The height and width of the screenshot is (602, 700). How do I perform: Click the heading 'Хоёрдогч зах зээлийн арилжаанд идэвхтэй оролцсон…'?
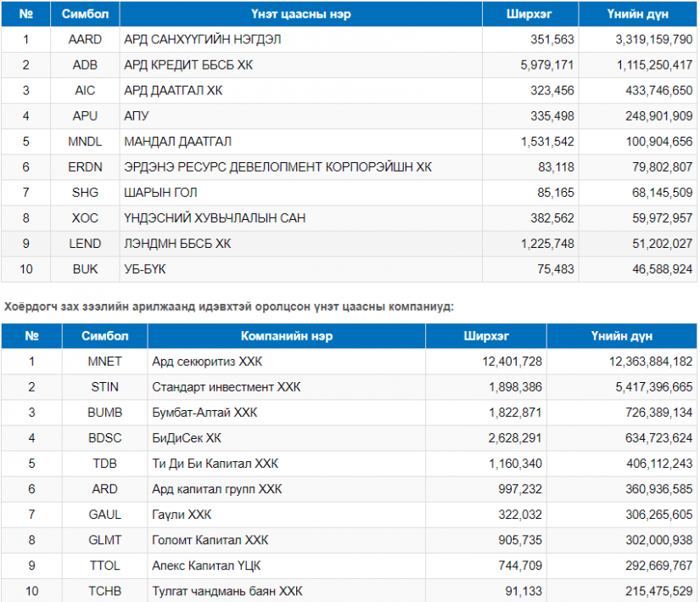[x=228, y=307]
